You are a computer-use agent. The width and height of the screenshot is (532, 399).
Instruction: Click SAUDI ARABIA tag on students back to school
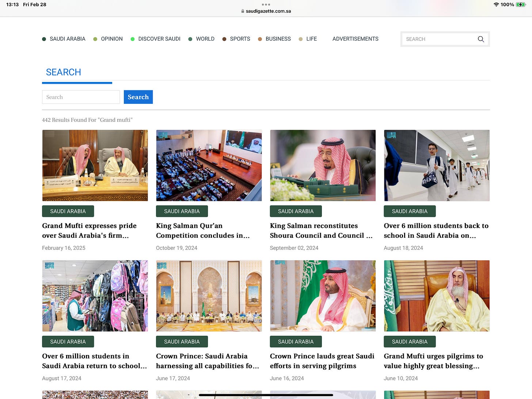[410, 211]
